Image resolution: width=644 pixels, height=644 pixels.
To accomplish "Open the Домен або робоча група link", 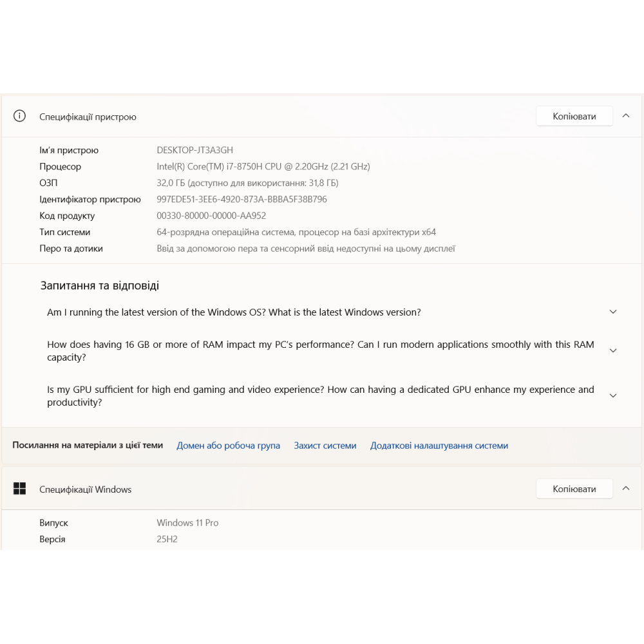I will point(228,446).
